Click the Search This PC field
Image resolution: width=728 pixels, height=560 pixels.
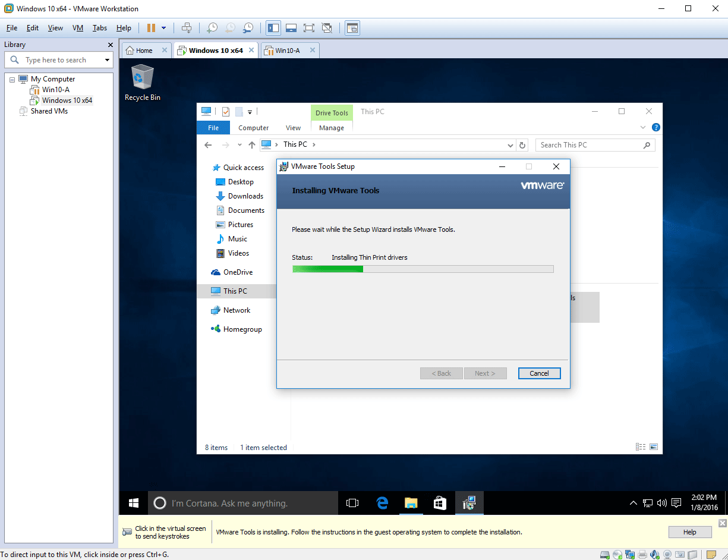tap(595, 145)
